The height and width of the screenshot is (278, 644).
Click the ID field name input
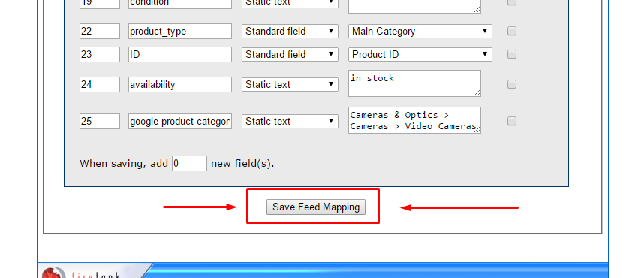coord(180,54)
